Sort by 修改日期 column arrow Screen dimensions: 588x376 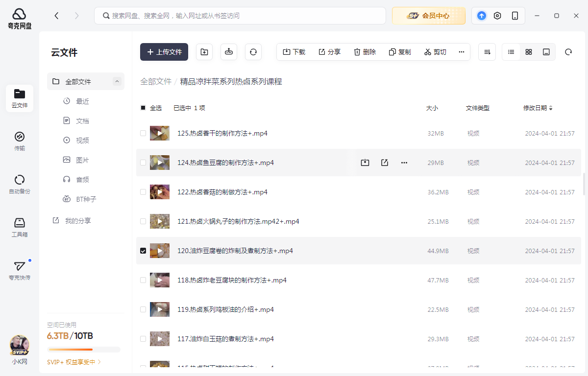[551, 108]
